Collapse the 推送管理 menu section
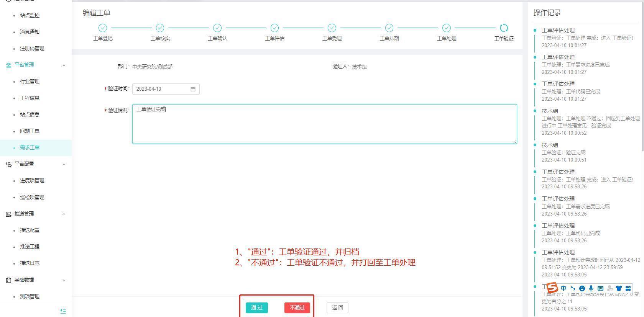This screenshot has width=644, height=317. [x=64, y=214]
